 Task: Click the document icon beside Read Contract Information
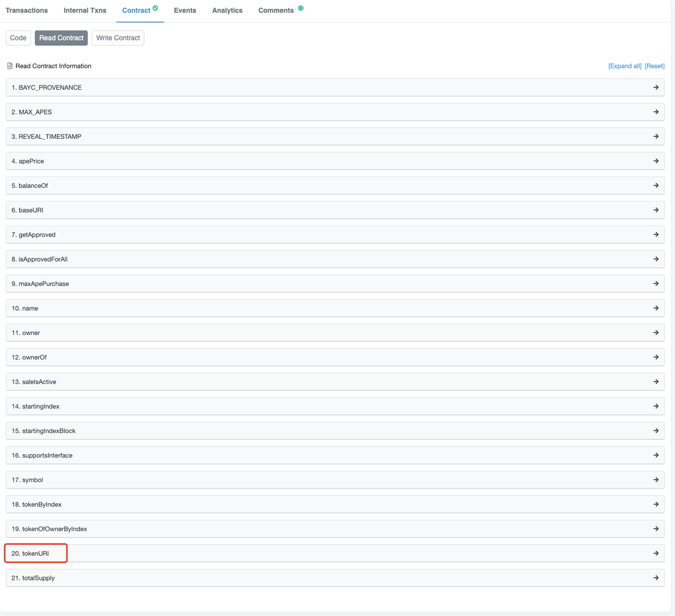click(9, 66)
